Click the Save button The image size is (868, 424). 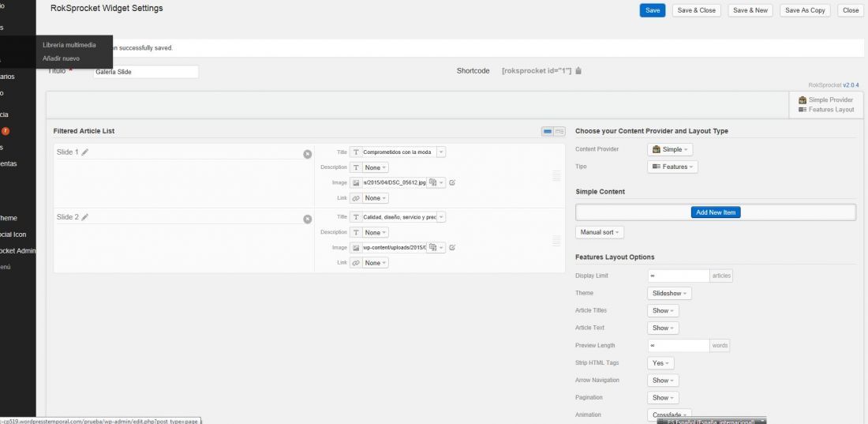click(652, 10)
